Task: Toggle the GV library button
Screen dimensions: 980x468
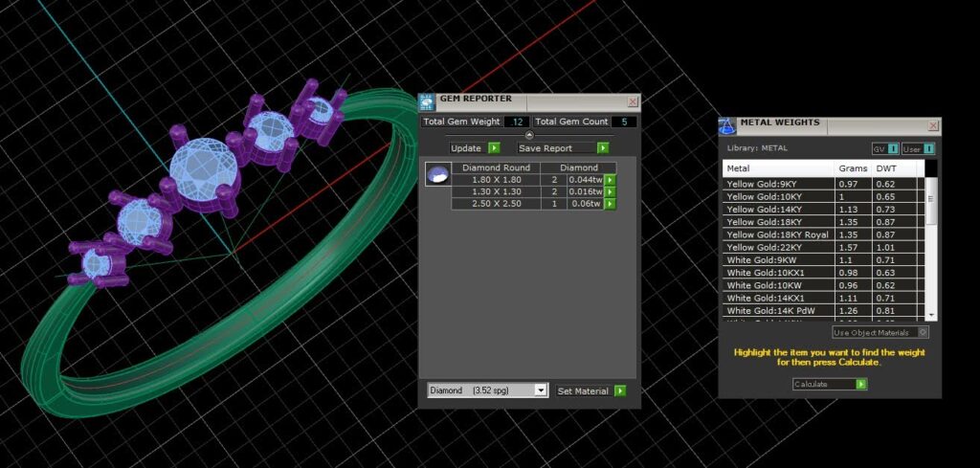Action: (885, 148)
